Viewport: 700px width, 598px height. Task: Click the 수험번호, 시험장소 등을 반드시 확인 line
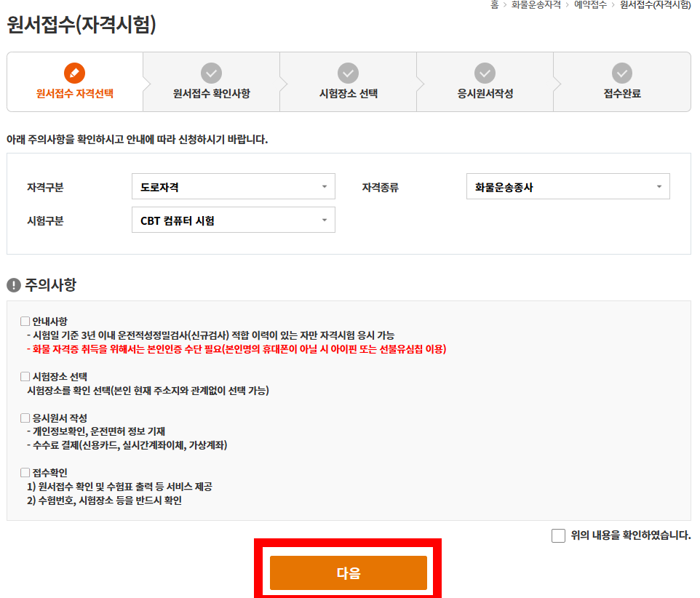[x=105, y=501]
